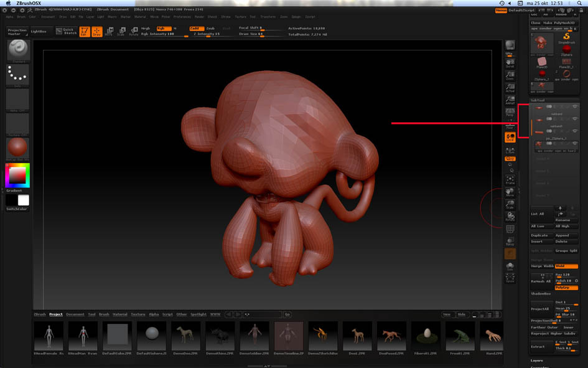The image size is (588, 368).
Task: Open the current brush picker thumbnail
Action: point(18,50)
